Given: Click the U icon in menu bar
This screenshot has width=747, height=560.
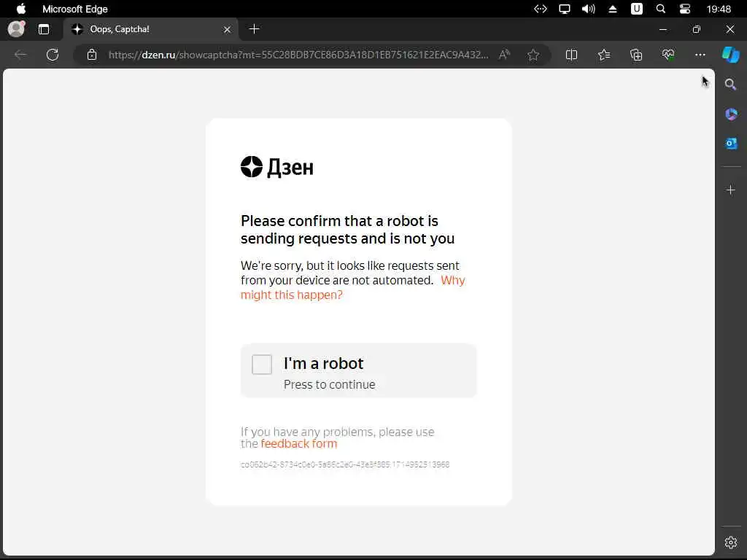Looking at the screenshot, I should [x=636, y=9].
